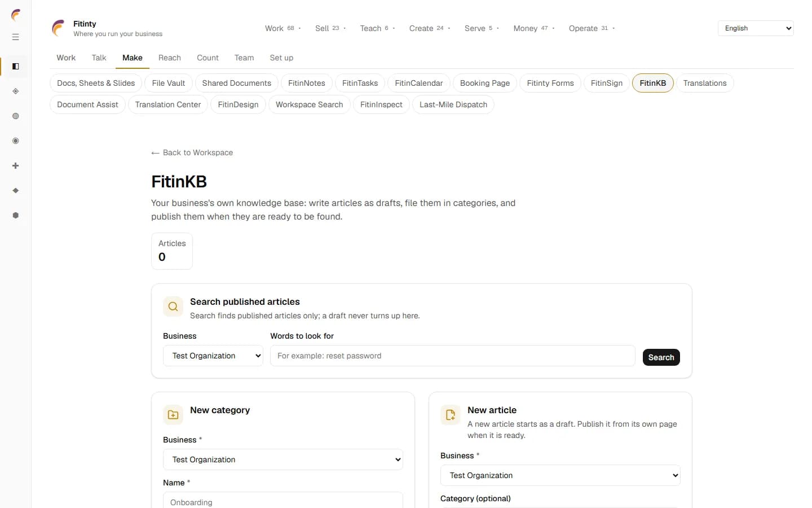Open the Booking Page pill

(x=485, y=83)
